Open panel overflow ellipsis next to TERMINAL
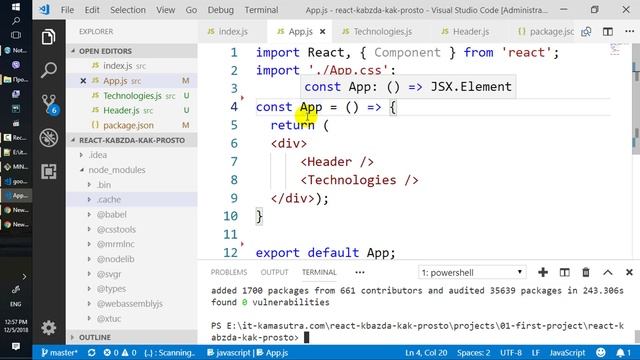 (x=360, y=272)
